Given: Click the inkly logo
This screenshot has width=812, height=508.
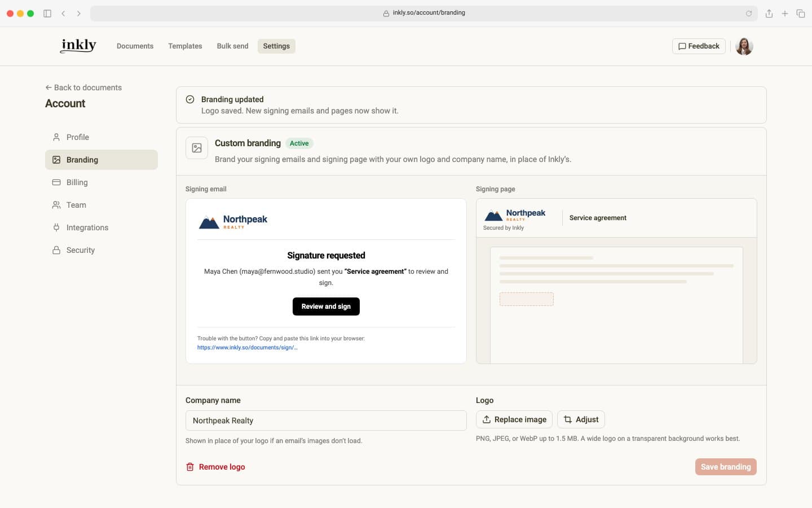Looking at the screenshot, I should 78,46.
